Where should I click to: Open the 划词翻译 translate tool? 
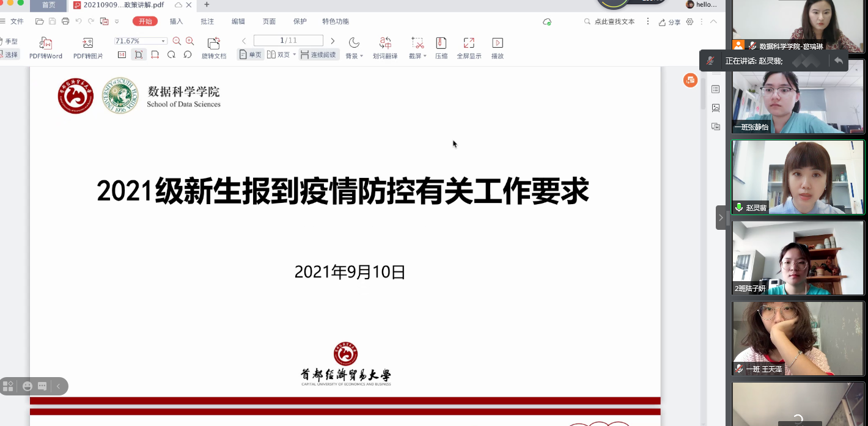pos(385,48)
